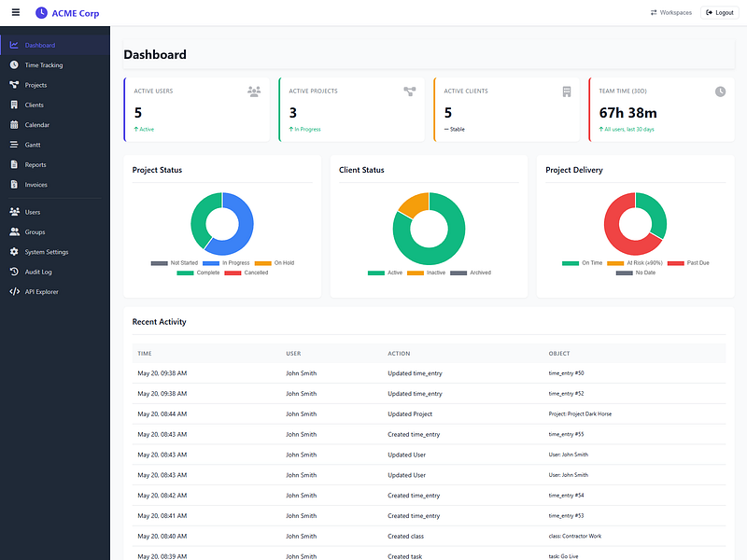Toggle the In Progress legend item
This screenshot has height=560, width=747.
[226, 263]
